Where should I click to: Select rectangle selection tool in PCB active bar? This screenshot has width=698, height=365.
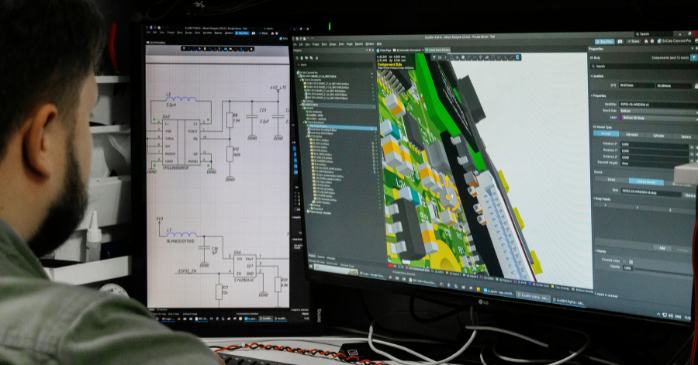(451, 57)
